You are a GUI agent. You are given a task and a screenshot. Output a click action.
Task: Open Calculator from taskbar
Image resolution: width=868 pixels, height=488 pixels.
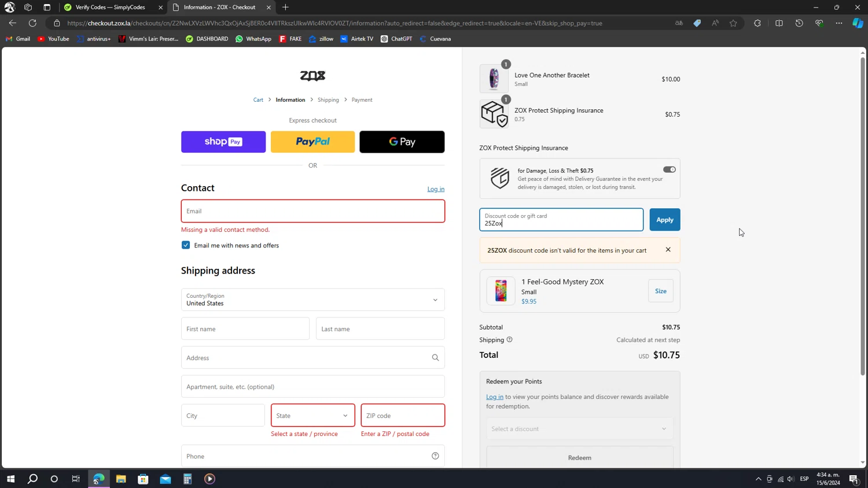187,479
